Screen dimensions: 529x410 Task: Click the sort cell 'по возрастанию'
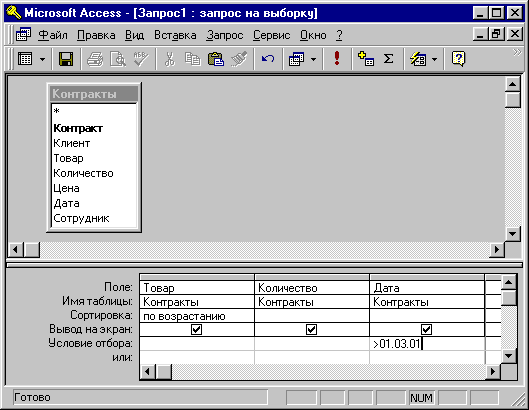tap(197, 316)
